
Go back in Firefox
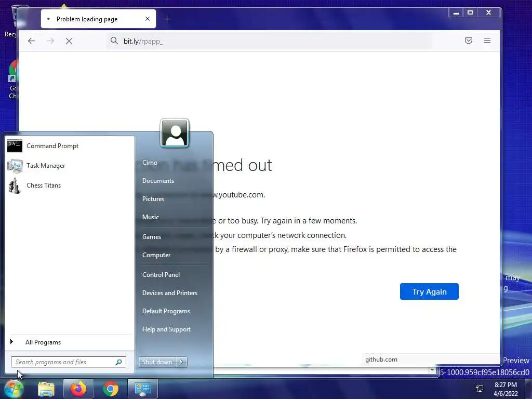[x=32, y=41]
